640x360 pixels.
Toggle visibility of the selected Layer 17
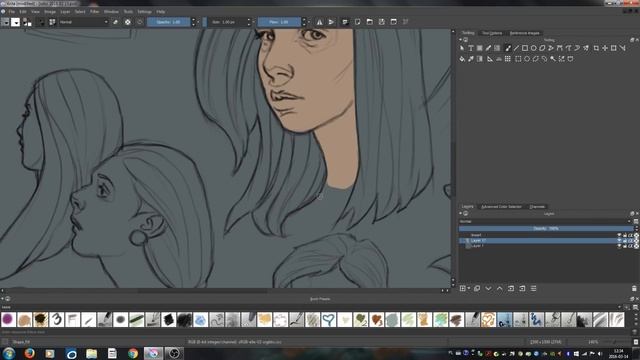[619, 241]
